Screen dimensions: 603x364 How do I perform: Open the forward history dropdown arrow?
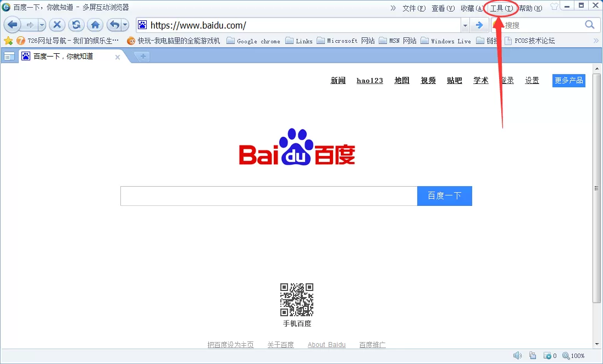pyautogui.click(x=42, y=25)
